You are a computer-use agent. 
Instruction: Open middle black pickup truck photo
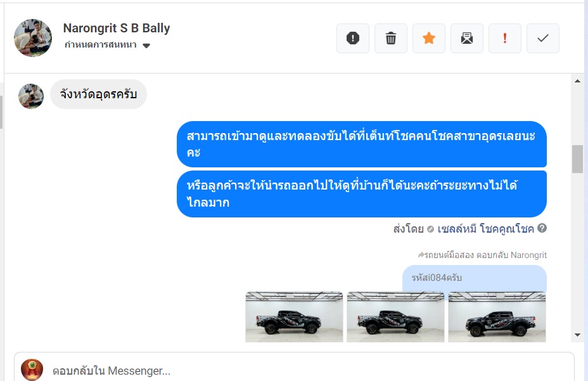point(395,317)
